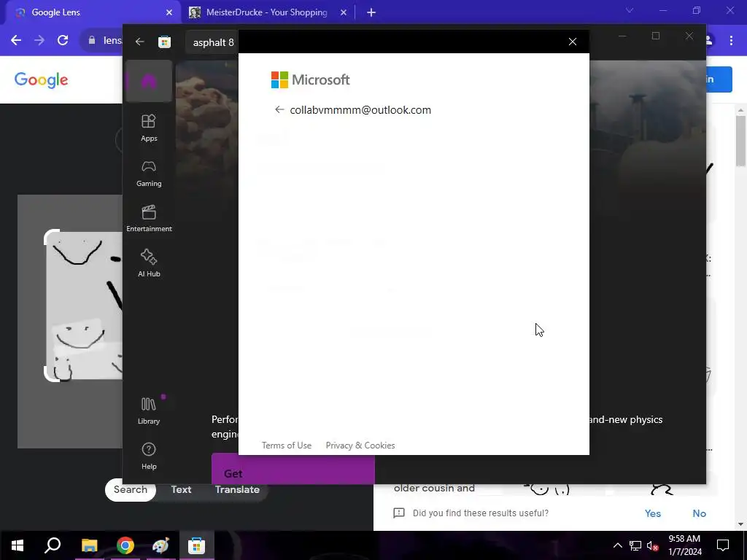Viewport: 747px width, 560px height.
Task: Click Microsoft Store taskbar icon
Action: pos(196,545)
